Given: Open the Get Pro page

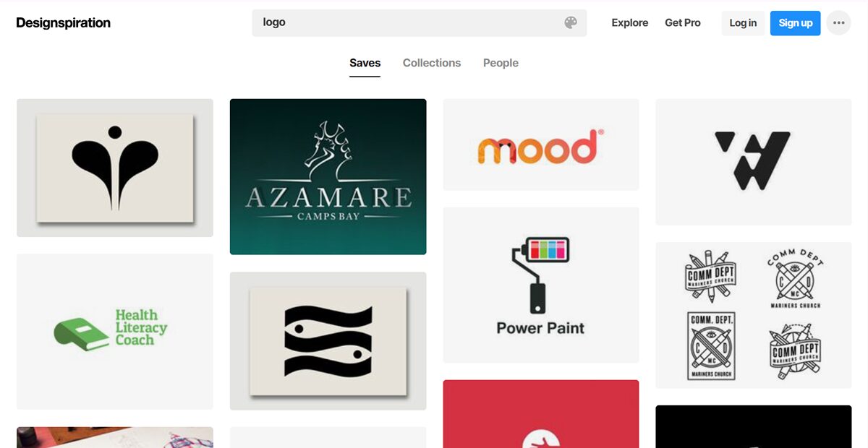Looking at the screenshot, I should tap(683, 23).
